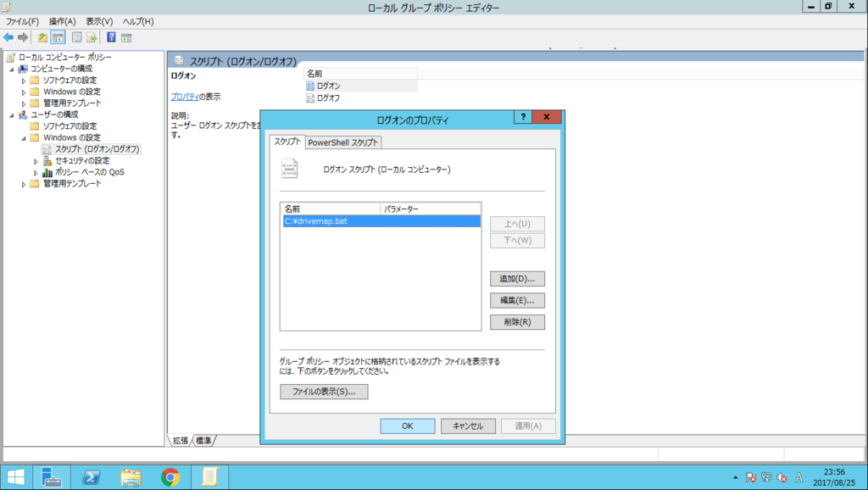Collapse Windows の設定 under ユーザーの構成
868x490 pixels.
tap(24, 138)
